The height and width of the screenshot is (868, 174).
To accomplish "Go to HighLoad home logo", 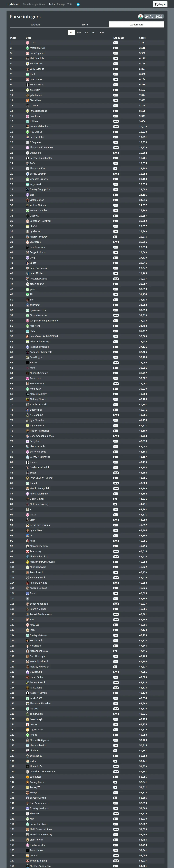I will pyautogui.click(x=13, y=4).
